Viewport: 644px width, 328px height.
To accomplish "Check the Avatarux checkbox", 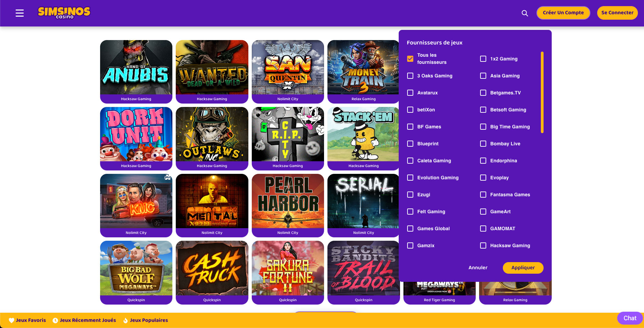I will [410, 93].
